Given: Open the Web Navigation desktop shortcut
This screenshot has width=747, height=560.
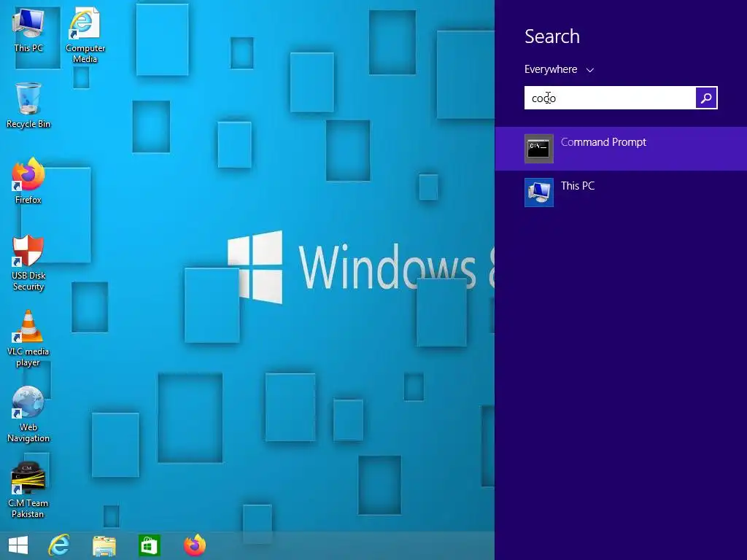Looking at the screenshot, I should (28, 414).
